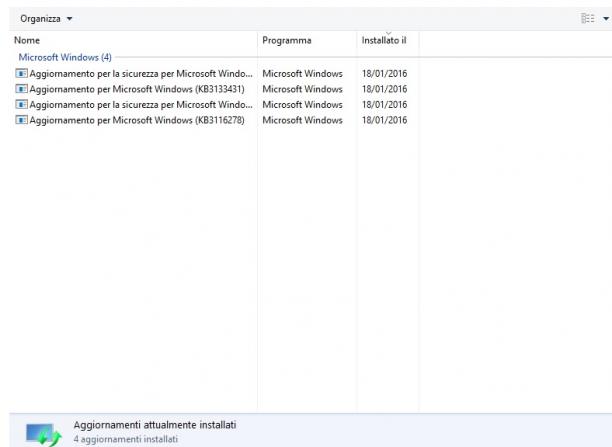Select update icon for KB3116278 row
612x447 pixels.
tap(21, 120)
